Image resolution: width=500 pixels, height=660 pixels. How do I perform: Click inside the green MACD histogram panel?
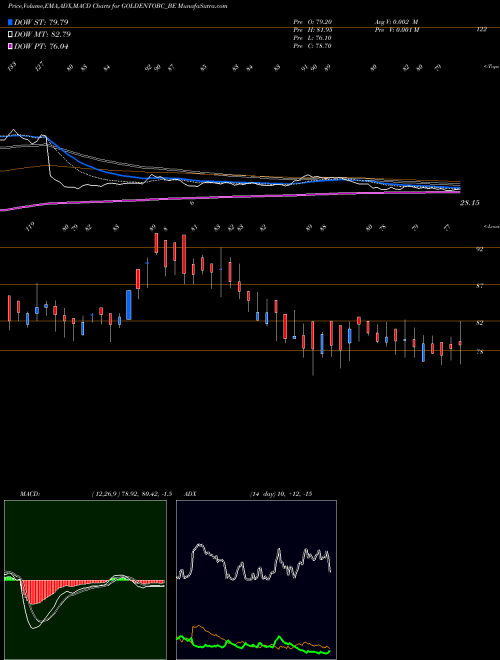click(x=85, y=580)
